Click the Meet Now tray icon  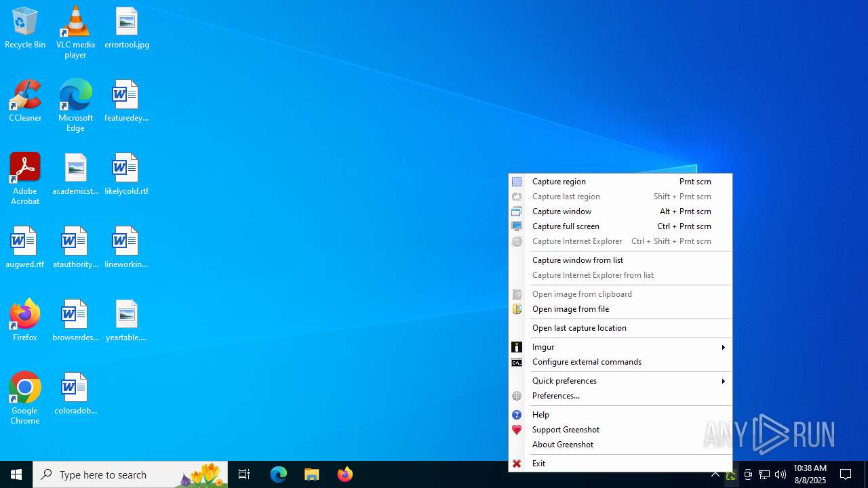[x=748, y=474]
